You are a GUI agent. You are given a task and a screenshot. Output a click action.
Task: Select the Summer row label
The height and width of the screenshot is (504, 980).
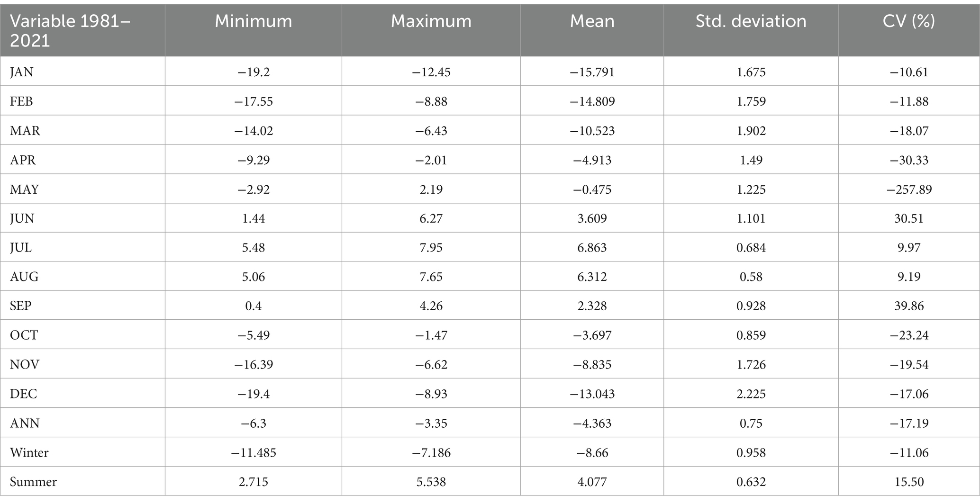click(x=33, y=482)
